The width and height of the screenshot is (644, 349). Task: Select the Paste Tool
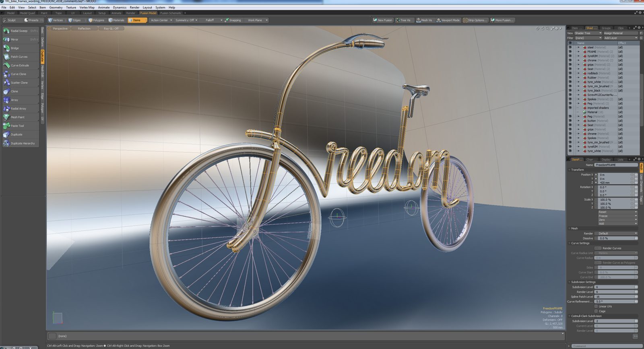(x=21, y=126)
